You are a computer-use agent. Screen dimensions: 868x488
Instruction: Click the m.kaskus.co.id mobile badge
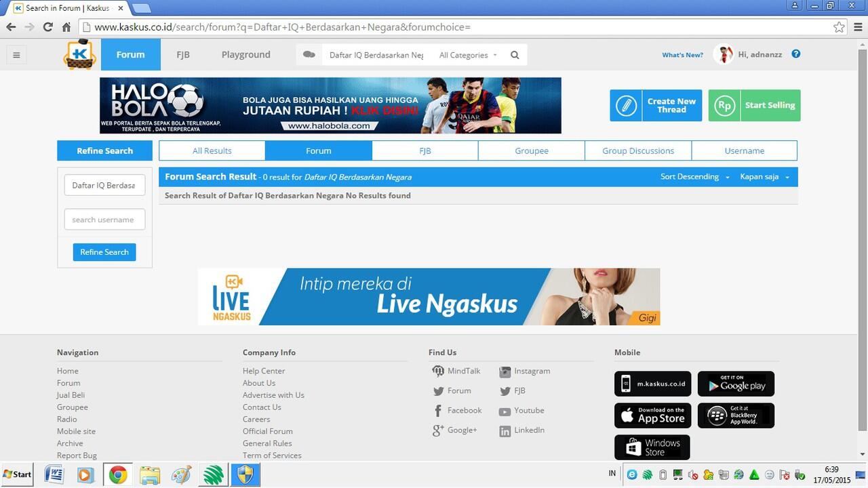pyautogui.click(x=652, y=384)
